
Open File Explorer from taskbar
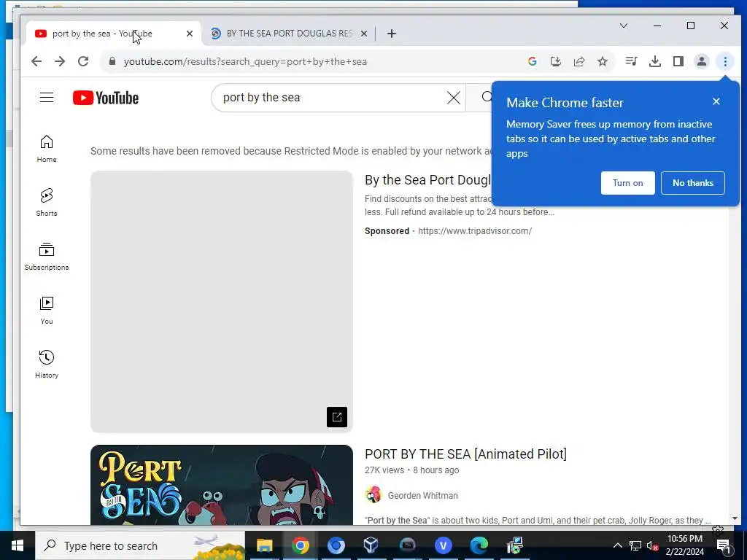[x=264, y=545]
